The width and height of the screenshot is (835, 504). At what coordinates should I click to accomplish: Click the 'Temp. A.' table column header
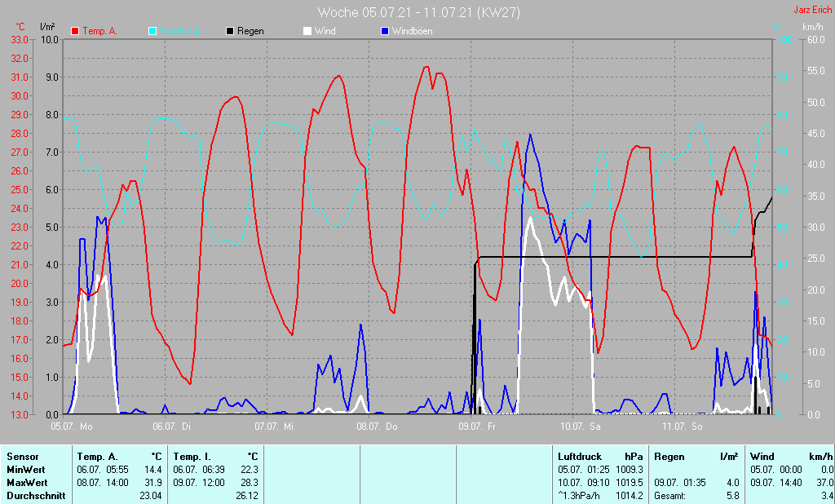(97, 457)
